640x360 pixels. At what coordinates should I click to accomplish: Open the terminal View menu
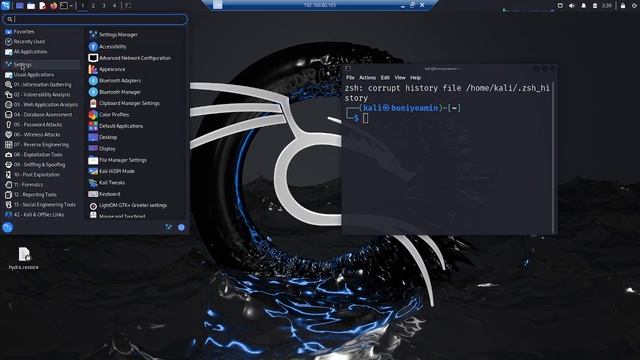[400, 78]
